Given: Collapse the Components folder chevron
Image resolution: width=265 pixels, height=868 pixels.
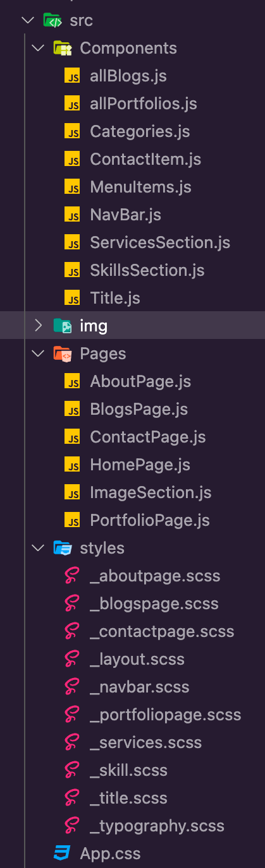Looking at the screenshot, I should 38,48.
